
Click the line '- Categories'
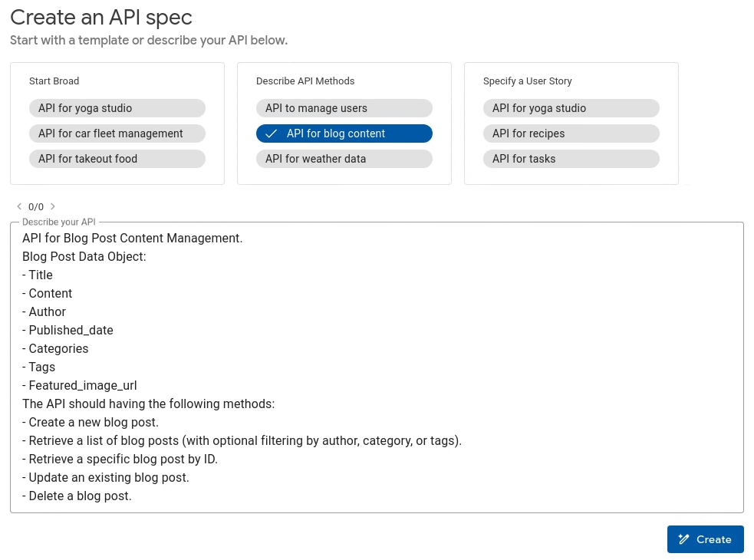[x=55, y=348]
